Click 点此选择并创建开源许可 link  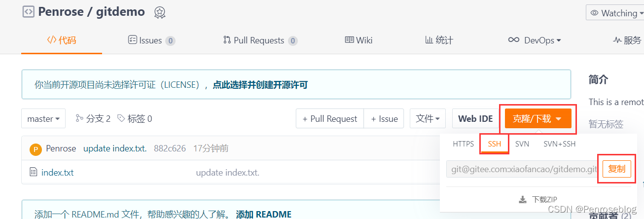[x=260, y=85]
